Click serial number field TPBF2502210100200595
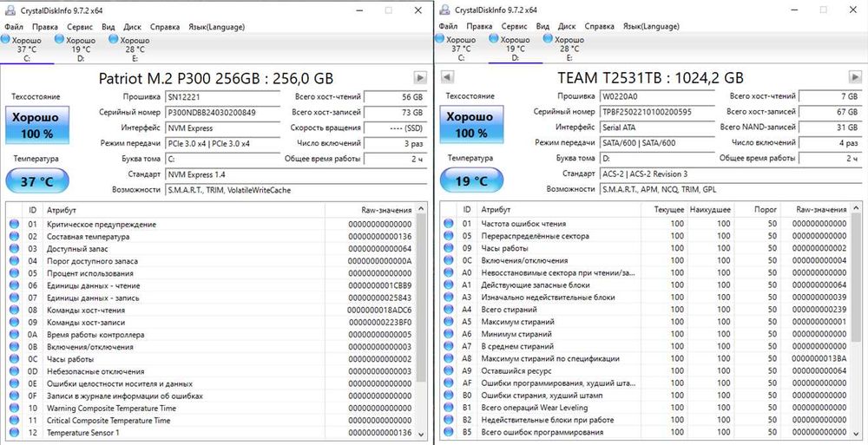 658,112
